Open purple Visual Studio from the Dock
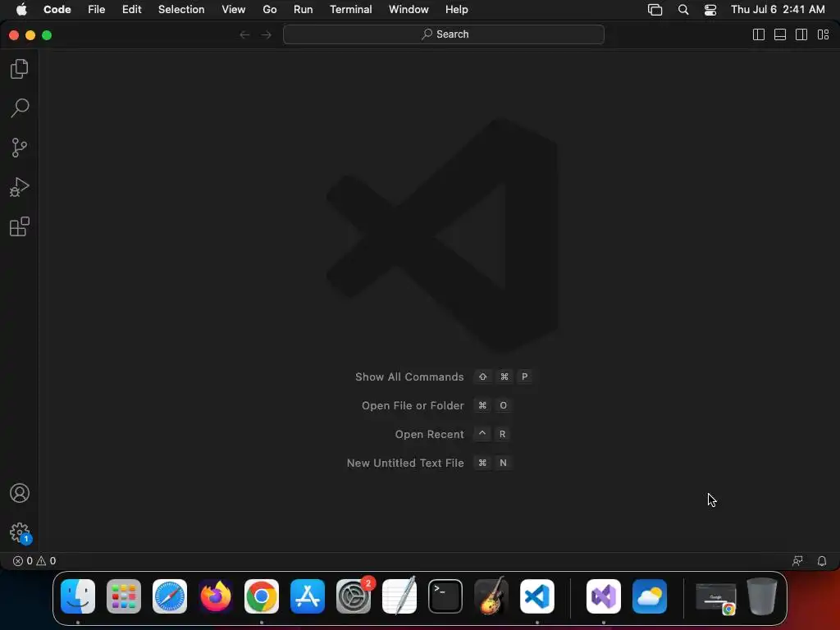 [x=604, y=596]
